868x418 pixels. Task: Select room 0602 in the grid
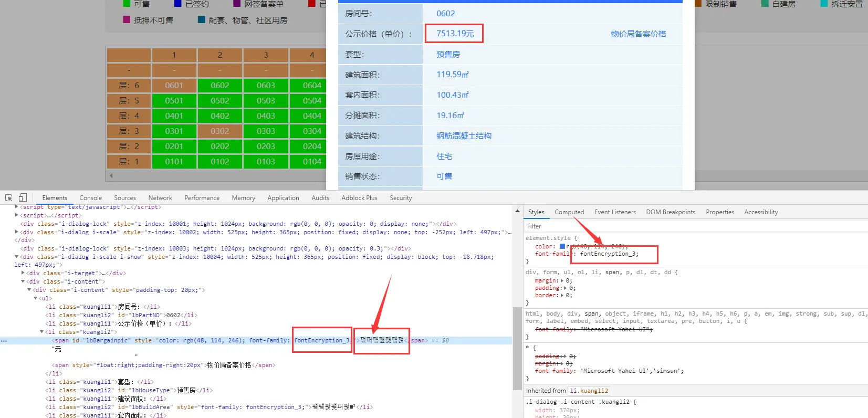click(x=220, y=86)
